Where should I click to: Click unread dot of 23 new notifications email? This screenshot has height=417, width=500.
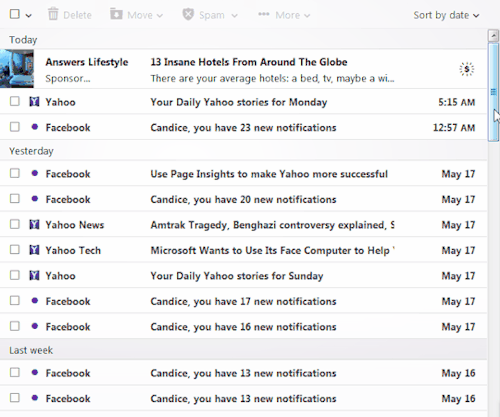click(x=35, y=127)
